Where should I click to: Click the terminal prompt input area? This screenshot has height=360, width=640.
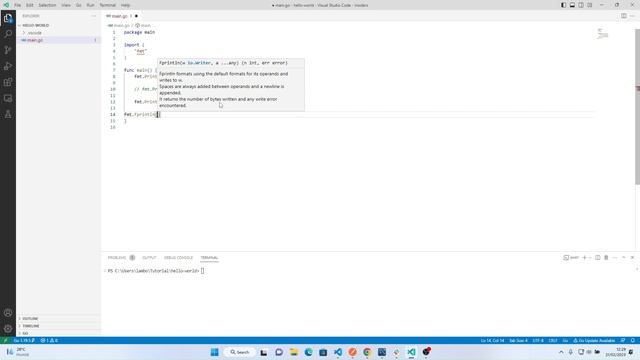pyautogui.click(x=202, y=271)
